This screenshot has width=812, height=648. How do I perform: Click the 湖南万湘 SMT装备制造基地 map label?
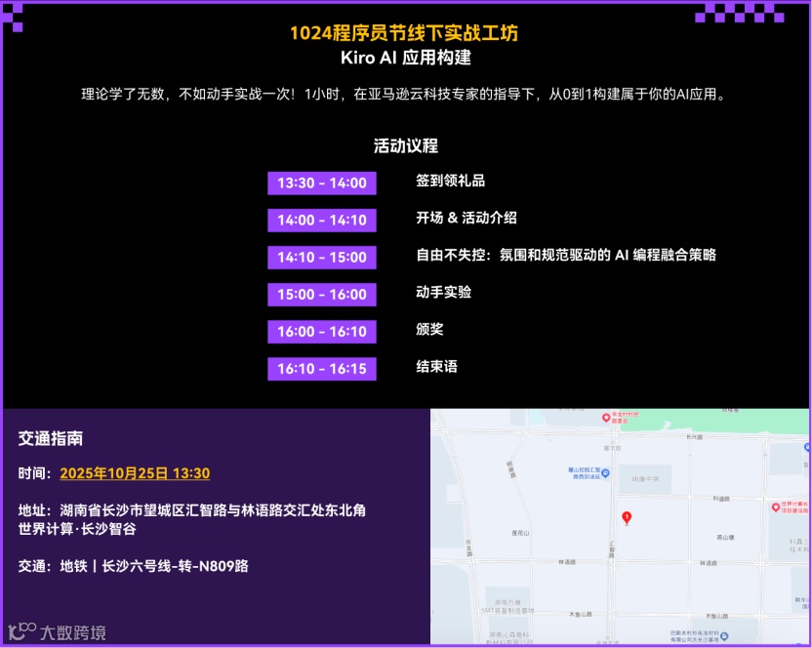pyautogui.click(x=507, y=607)
